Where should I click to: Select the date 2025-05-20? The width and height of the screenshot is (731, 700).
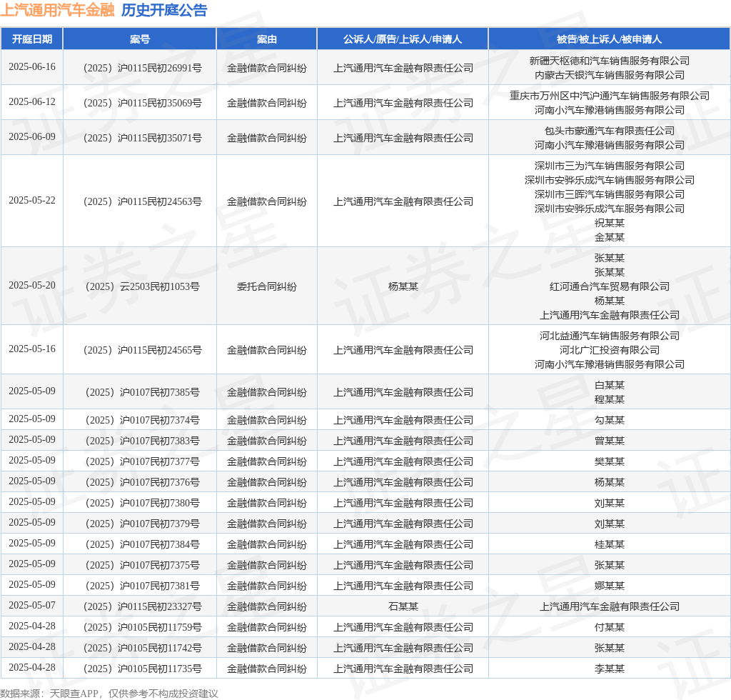pyautogui.click(x=31, y=285)
